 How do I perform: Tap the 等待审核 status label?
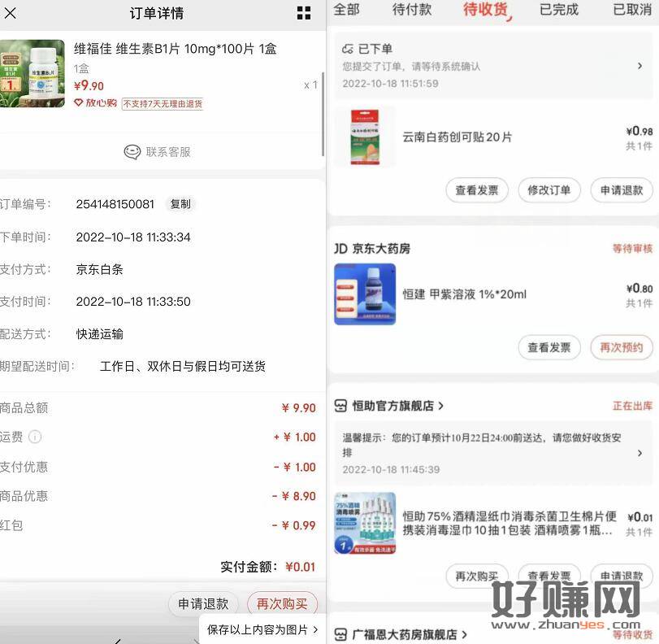pos(632,249)
